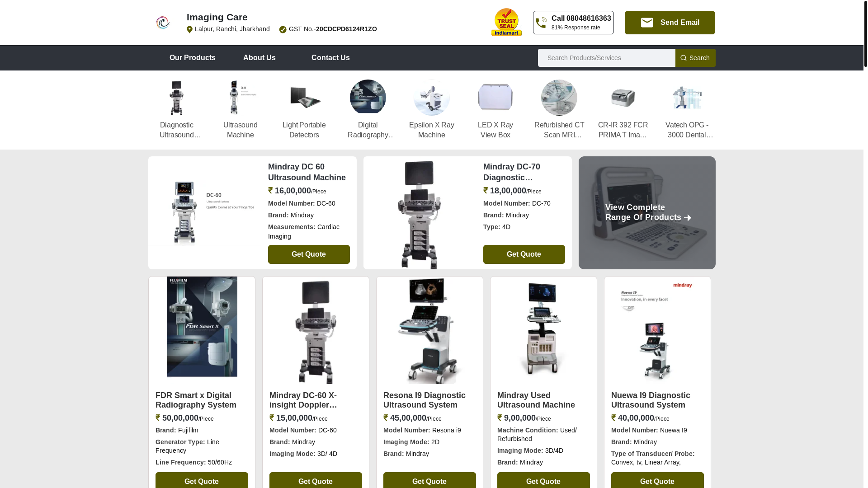Screen dimensions: 868x488
Task: Click Epsilon X Ray Machine category label
Action: point(432,130)
